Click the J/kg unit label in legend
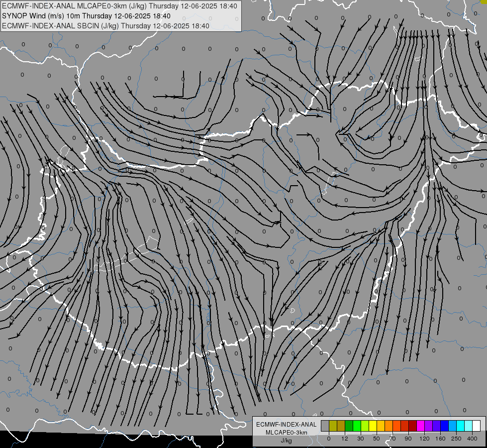The height and width of the screenshot is (448, 487). [x=287, y=441]
